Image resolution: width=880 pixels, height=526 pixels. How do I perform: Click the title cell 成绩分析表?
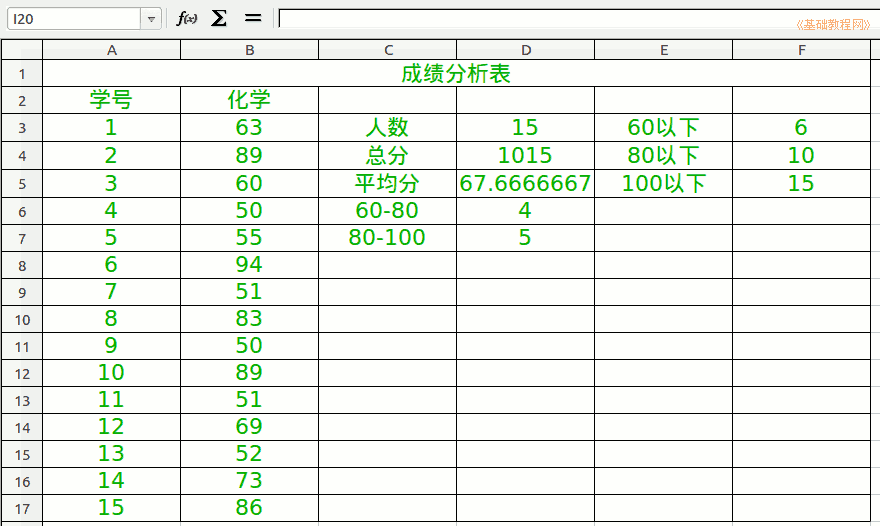point(456,74)
